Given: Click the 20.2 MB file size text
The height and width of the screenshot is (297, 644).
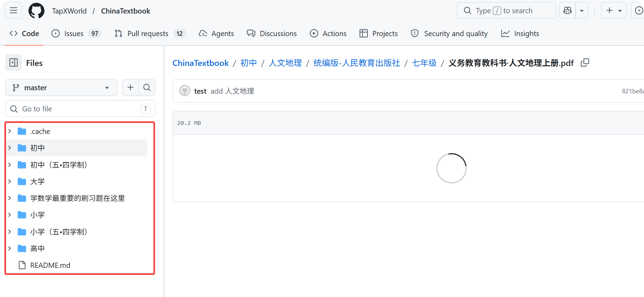Looking at the screenshot, I should [189, 123].
